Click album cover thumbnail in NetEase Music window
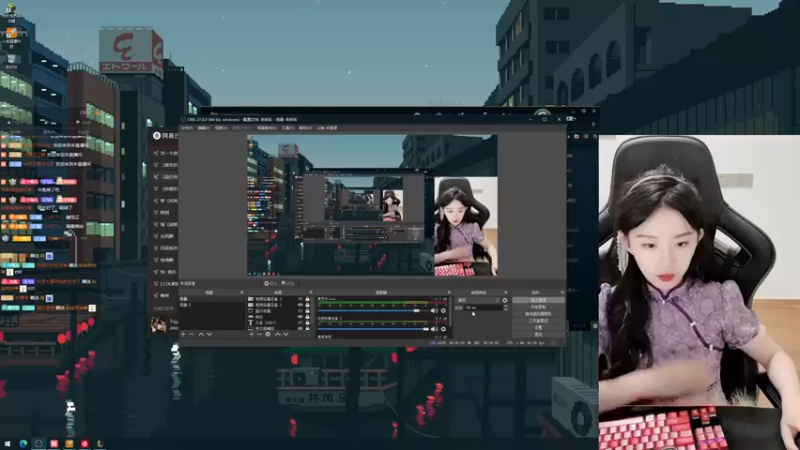The width and height of the screenshot is (800, 450). pyautogui.click(x=158, y=324)
